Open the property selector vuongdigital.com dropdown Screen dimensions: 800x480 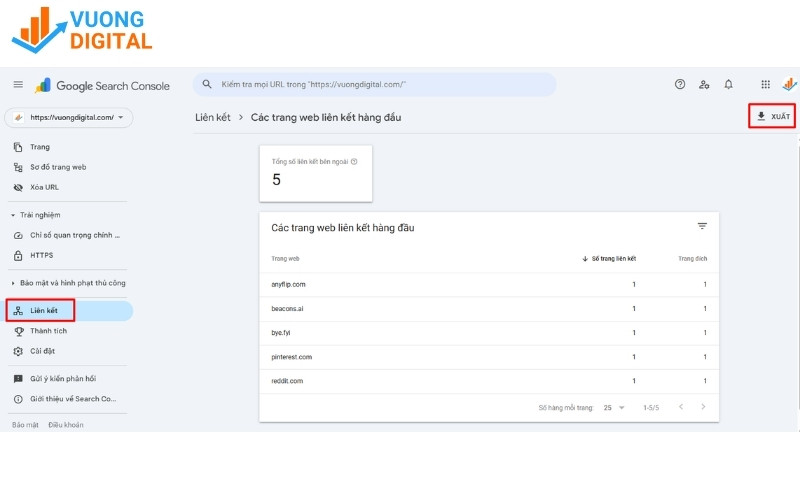(x=69, y=117)
